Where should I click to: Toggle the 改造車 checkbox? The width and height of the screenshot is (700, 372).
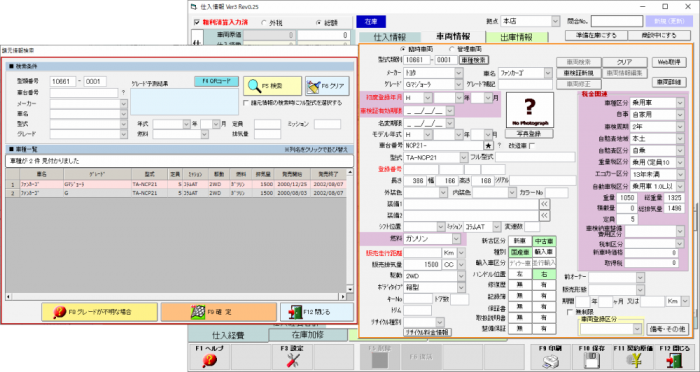532,146
